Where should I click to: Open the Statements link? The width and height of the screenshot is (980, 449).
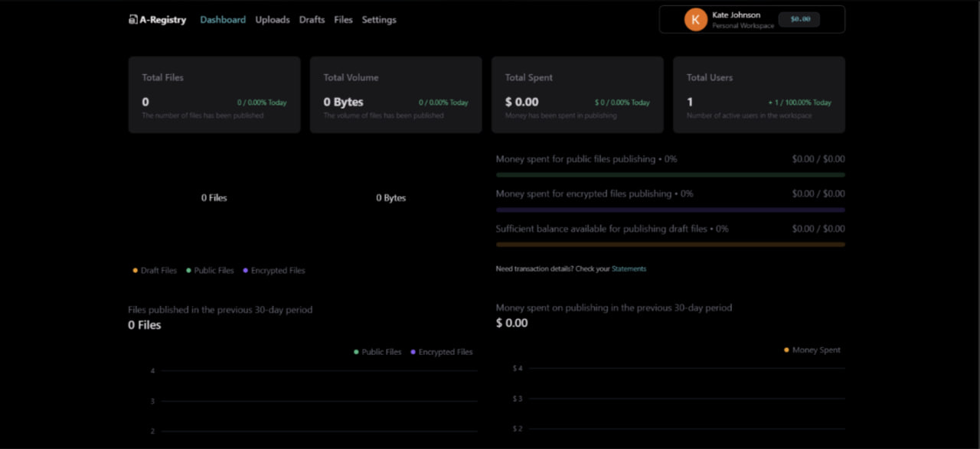click(629, 269)
